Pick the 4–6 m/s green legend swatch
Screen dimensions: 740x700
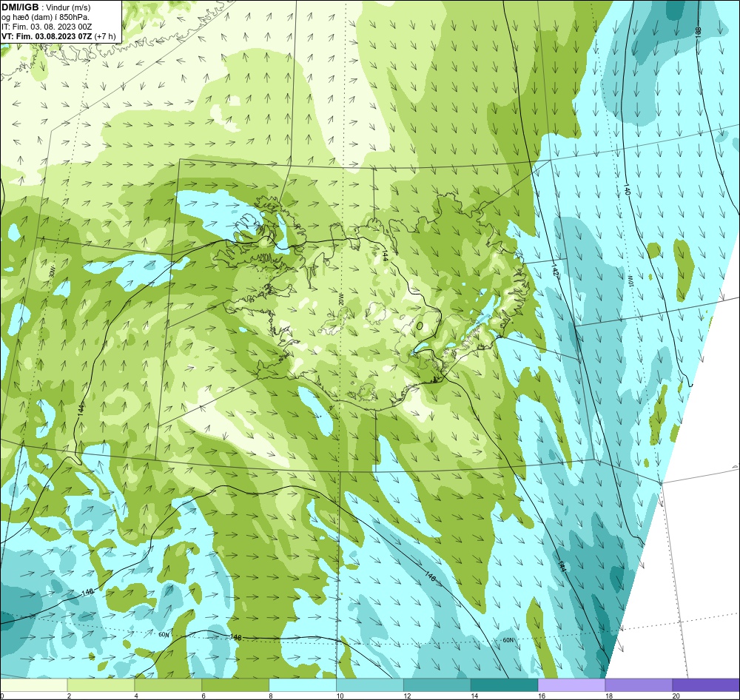pyautogui.click(x=168, y=685)
